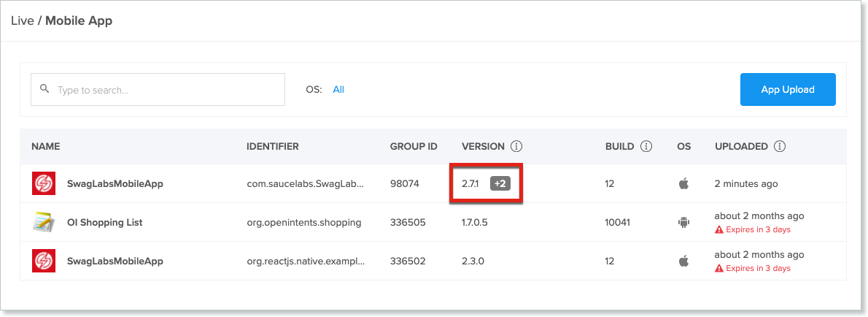Screen dimensions: 868x317
Task: Click Apple OS icon in the 98074 row
Action: pos(683,183)
